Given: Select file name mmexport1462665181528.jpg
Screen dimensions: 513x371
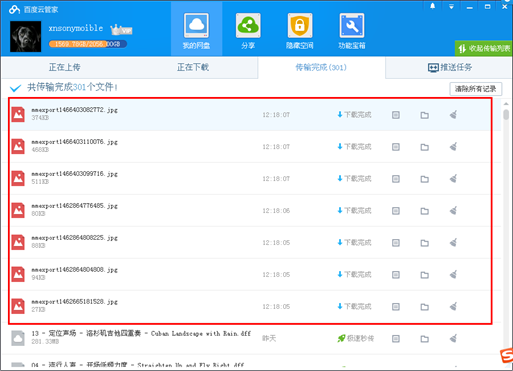Looking at the screenshot, I should pyautogui.click(x=74, y=302).
